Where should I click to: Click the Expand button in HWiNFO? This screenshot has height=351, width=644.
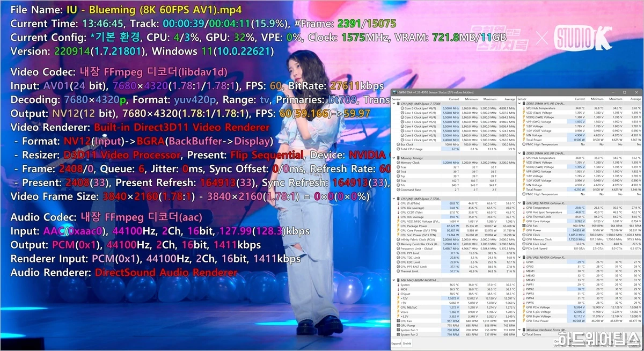click(396, 343)
